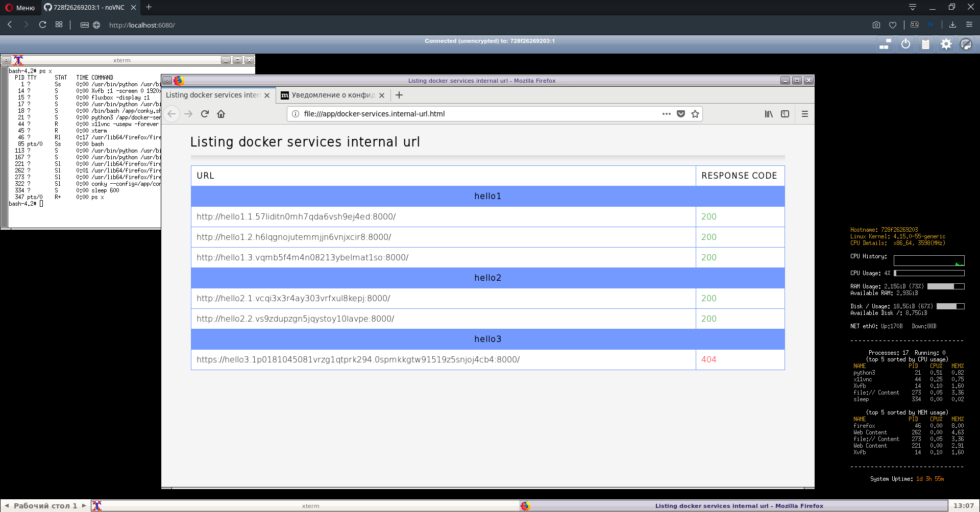The width and height of the screenshot is (980, 512).
Task: Open the Firefox Library menu
Action: click(769, 114)
